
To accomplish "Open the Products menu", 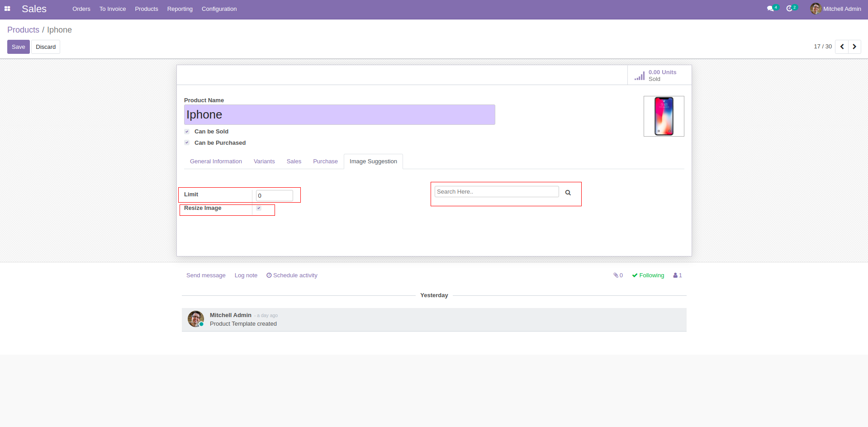I will pyautogui.click(x=147, y=9).
